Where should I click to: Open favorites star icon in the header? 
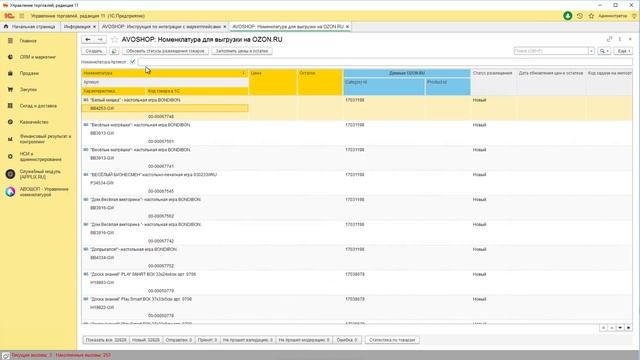click(591, 16)
